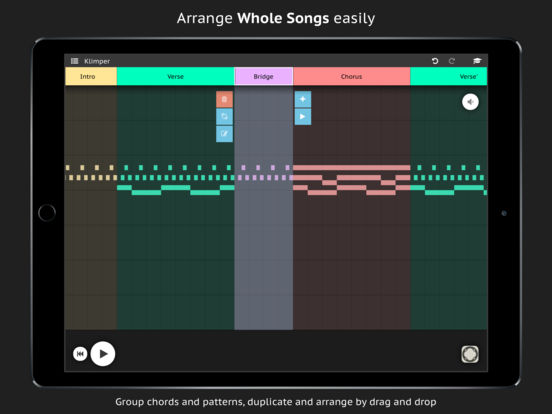Undo the last action
552x414 pixels.
435,61
